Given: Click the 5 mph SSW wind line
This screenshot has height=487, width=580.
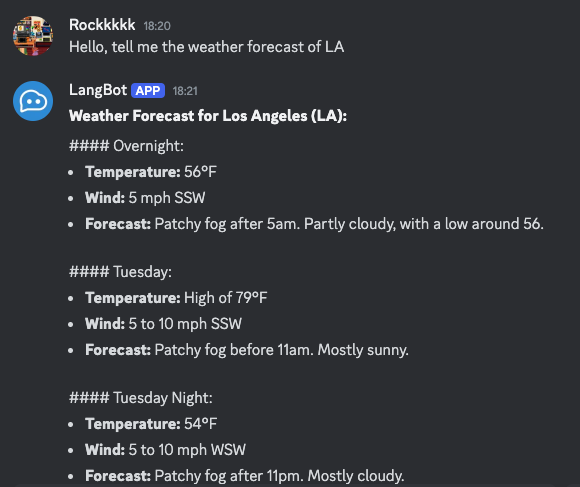Looking at the screenshot, I should 145,198.
